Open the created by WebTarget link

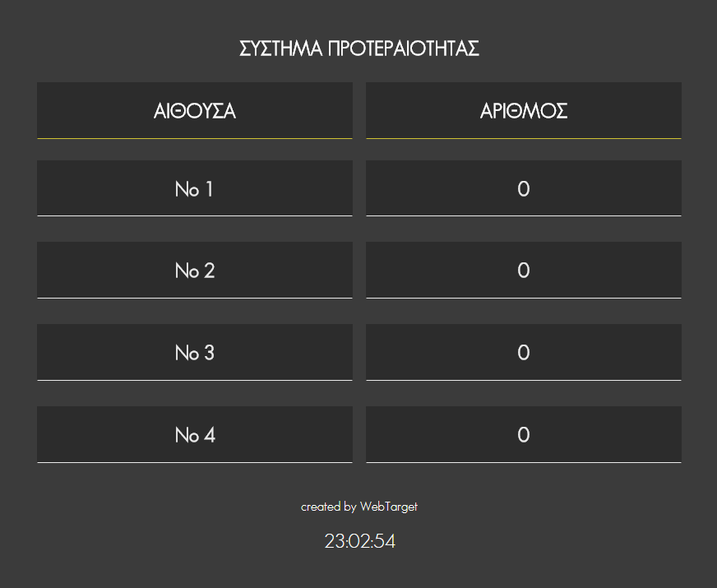(359, 507)
